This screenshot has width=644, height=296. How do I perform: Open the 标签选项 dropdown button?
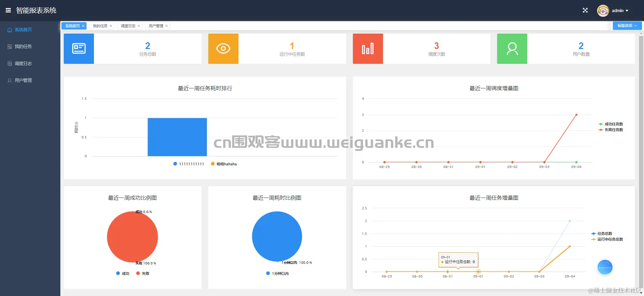coord(627,26)
